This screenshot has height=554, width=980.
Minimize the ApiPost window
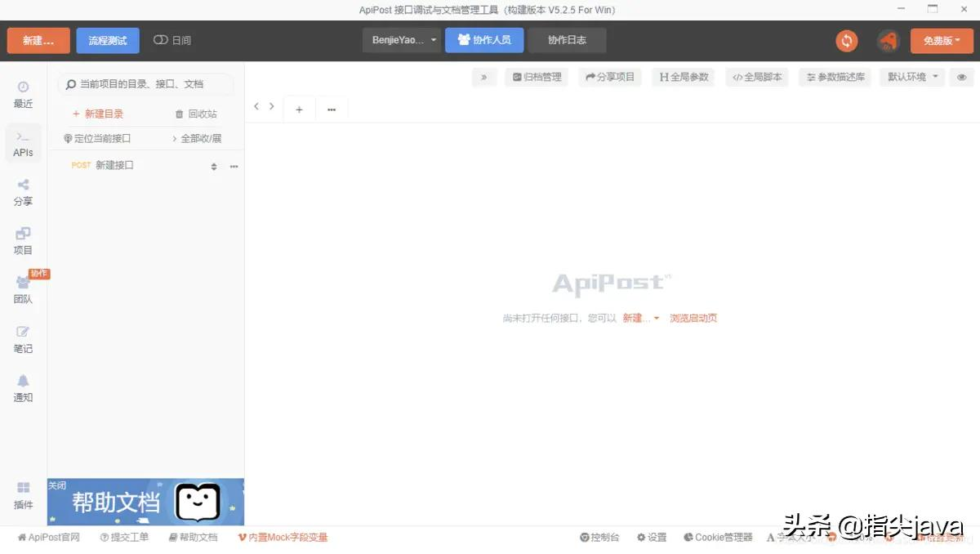[900, 9]
